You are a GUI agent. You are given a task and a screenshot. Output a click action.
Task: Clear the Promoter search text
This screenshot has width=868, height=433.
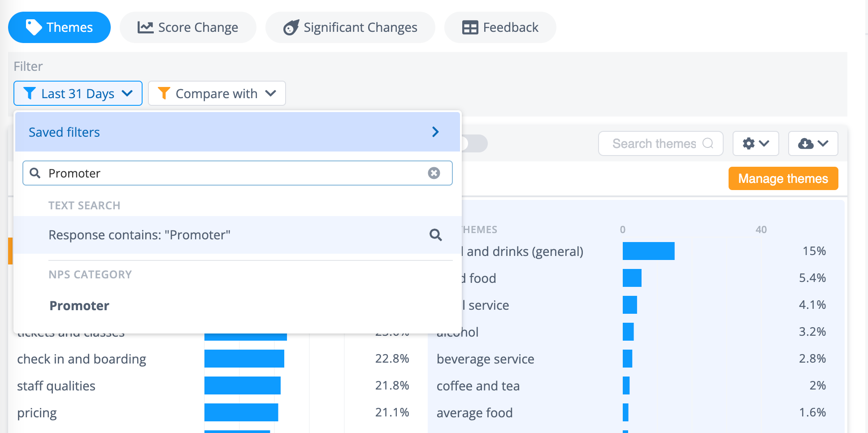[434, 173]
